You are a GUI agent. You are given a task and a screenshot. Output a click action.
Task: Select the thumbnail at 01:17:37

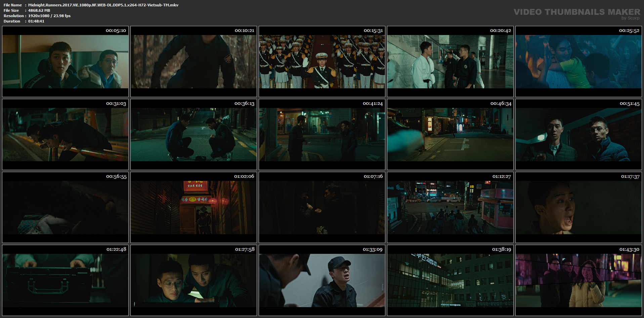click(x=578, y=207)
